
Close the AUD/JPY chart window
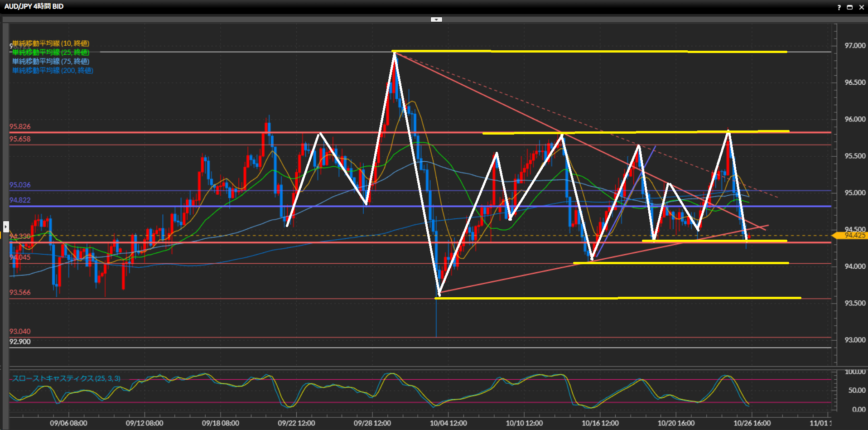(x=861, y=7)
